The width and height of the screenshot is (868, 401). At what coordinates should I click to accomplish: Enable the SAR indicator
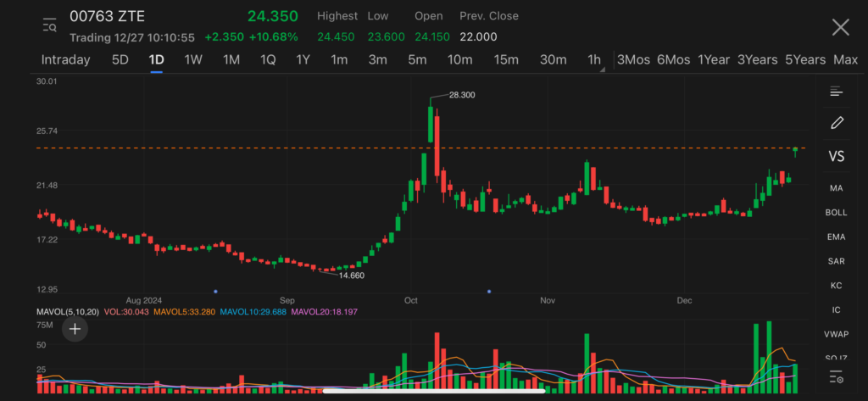coord(836,261)
